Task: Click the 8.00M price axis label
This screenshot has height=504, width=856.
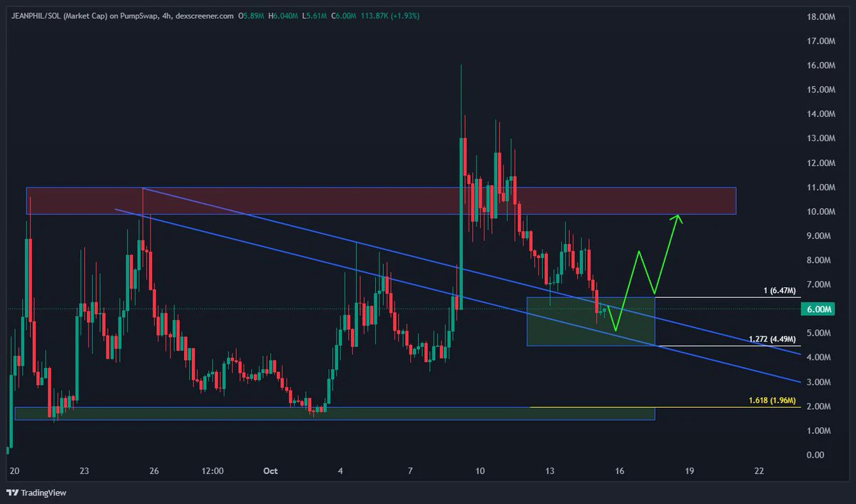Action: (820, 260)
